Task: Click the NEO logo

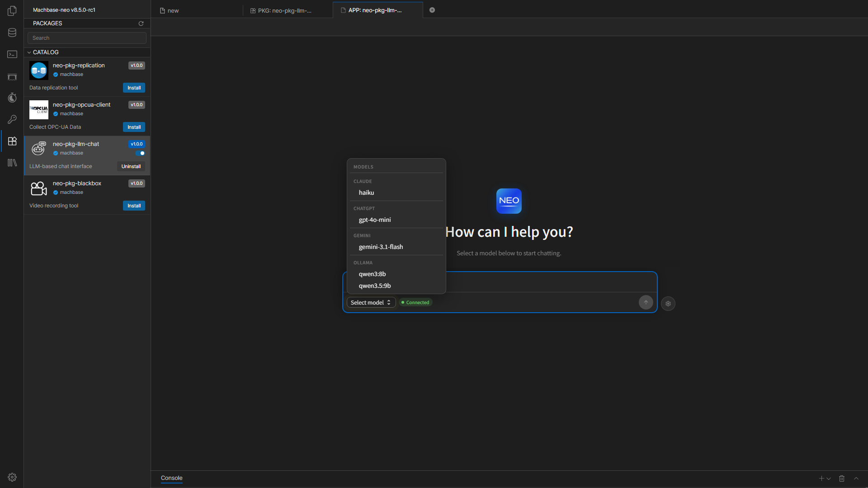Action: point(509,201)
